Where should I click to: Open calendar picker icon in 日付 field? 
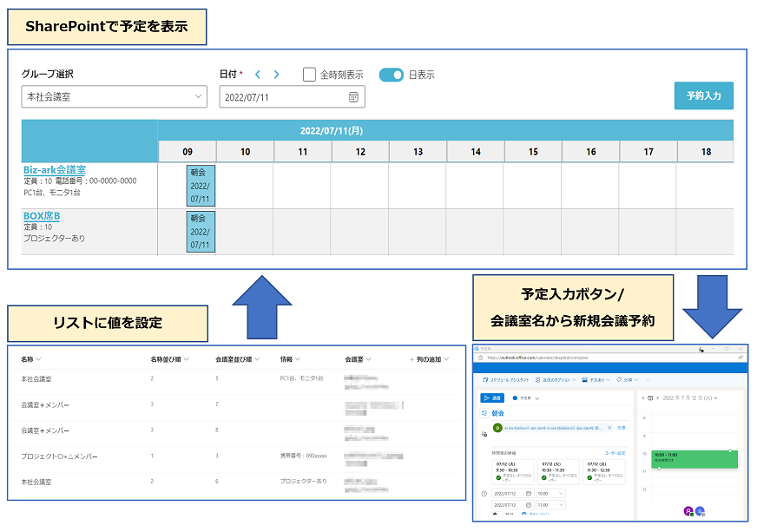click(x=353, y=97)
